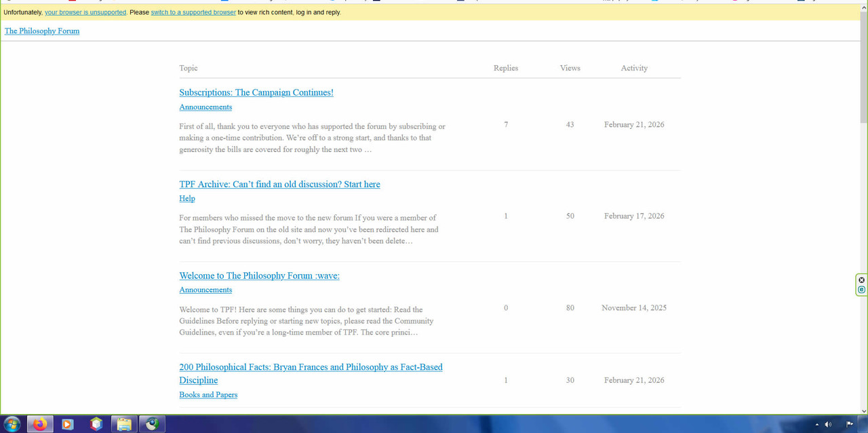Open Announcements category under Welcome topic
The width and height of the screenshot is (868, 433).
pyautogui.click(x=205, y=290)
